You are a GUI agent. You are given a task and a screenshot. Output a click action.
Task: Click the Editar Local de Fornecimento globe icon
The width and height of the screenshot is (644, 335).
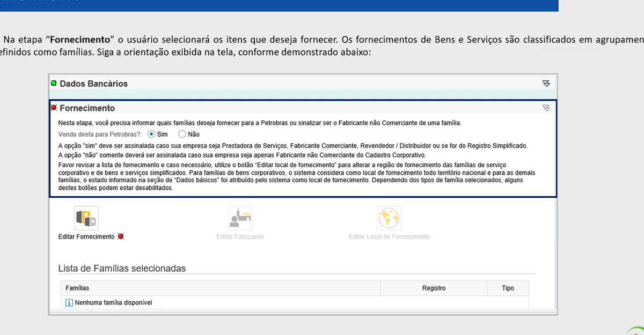pyautogui.click(x=389, y=218)
